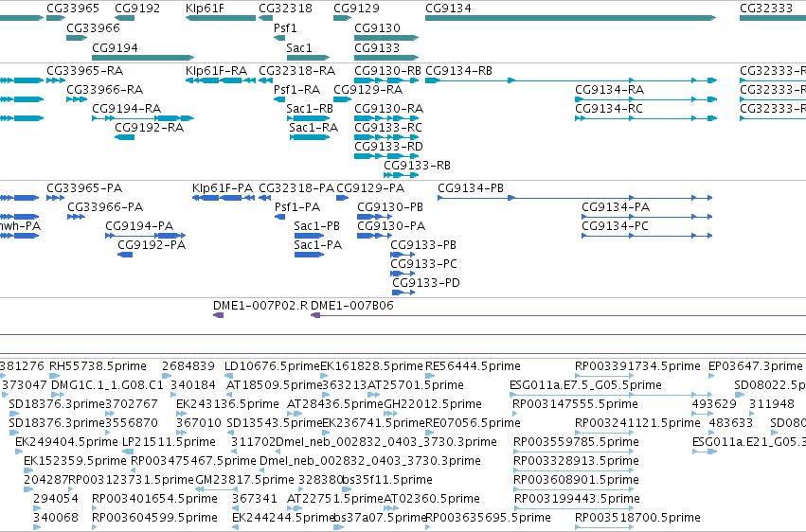The width and height of the screenshot is (806, 532).
Task: Click the CG9133 gene label
Action: pos(377,47)
